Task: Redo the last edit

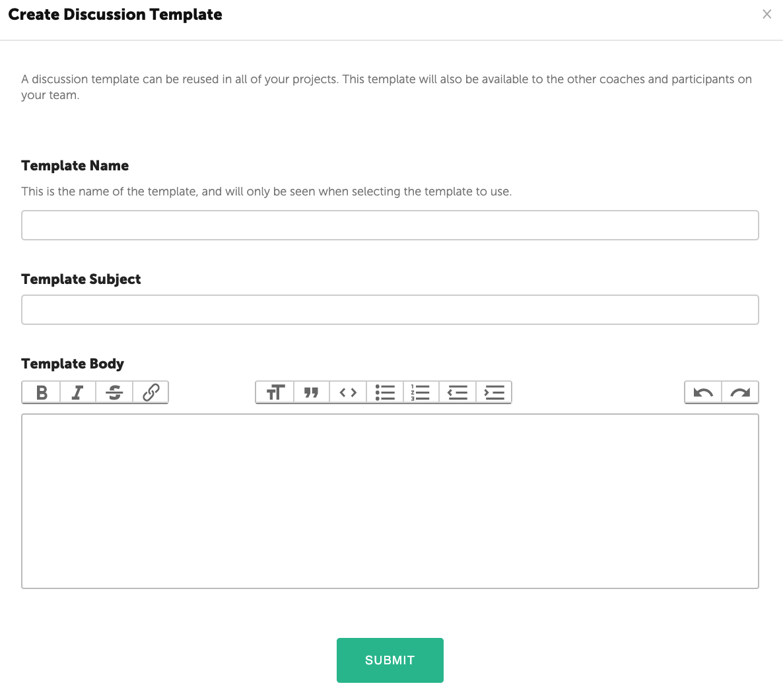Action: [x=740, y=392]
